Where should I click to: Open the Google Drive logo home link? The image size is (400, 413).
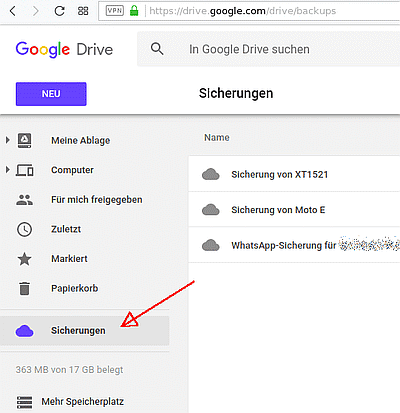(64, 49)
